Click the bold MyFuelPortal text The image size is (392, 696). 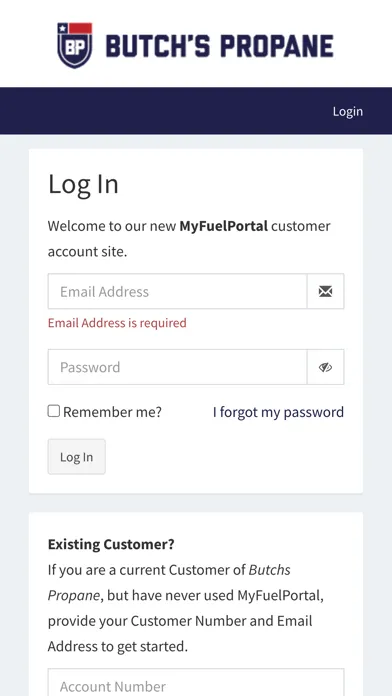pyautogui.click(x=224, y=226)
